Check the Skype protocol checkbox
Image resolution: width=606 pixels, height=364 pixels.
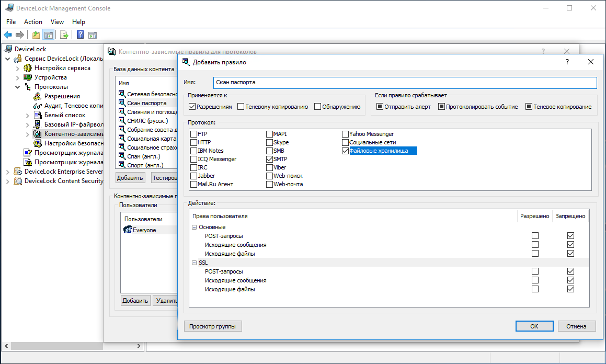tap(269, 143)
